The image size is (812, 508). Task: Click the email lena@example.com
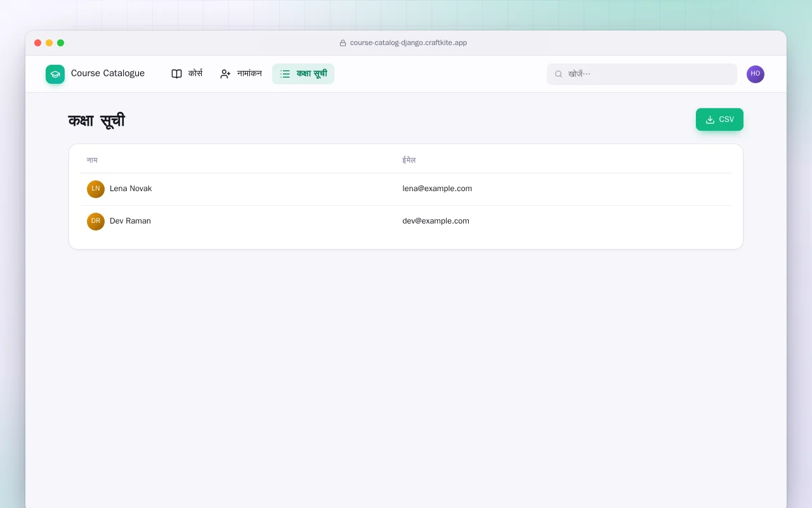click(437, 189)
